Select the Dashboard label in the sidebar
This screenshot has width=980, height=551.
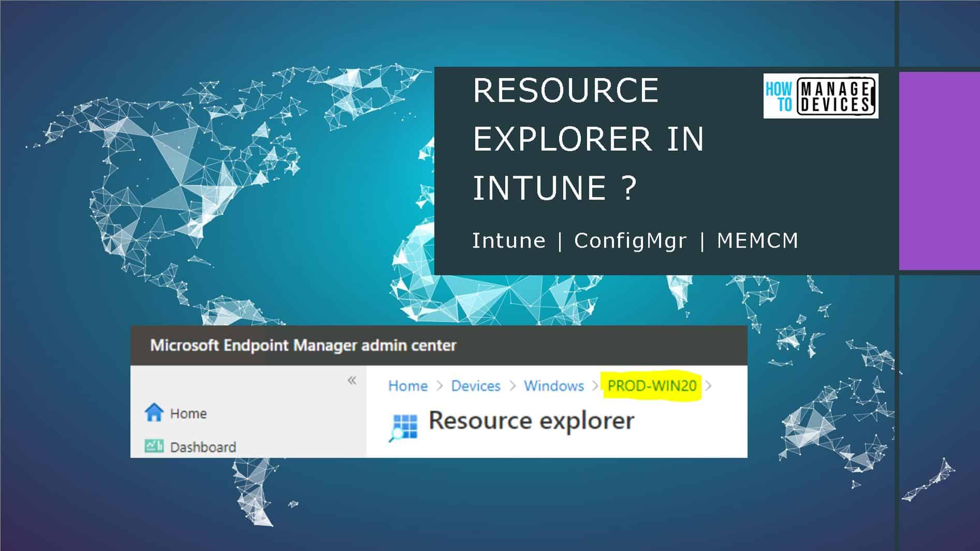(203, 447)
